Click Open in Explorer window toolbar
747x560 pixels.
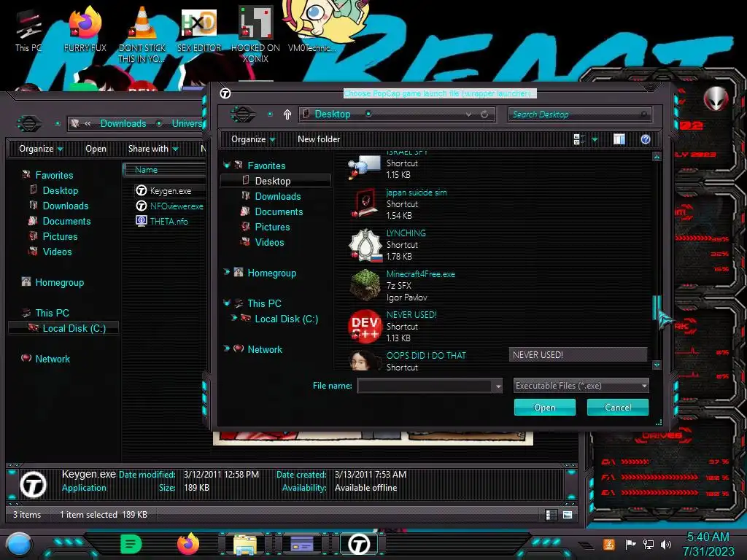[x=96, y=149]
